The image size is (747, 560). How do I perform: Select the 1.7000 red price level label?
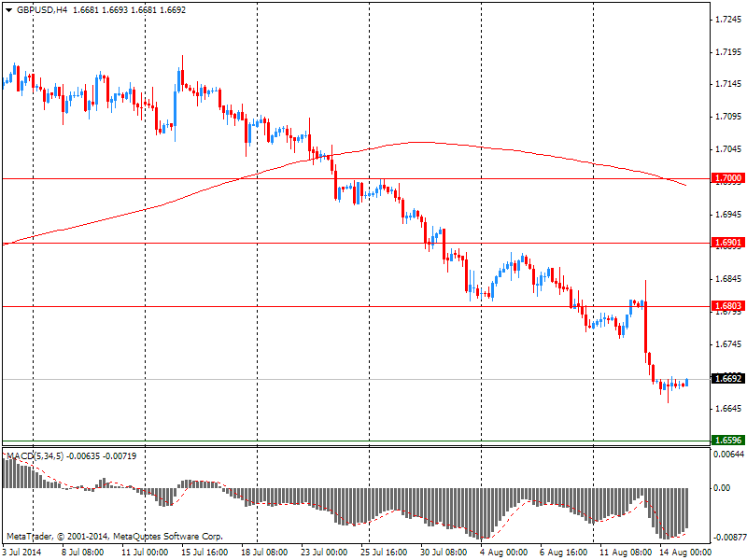(x=728, y=178)
